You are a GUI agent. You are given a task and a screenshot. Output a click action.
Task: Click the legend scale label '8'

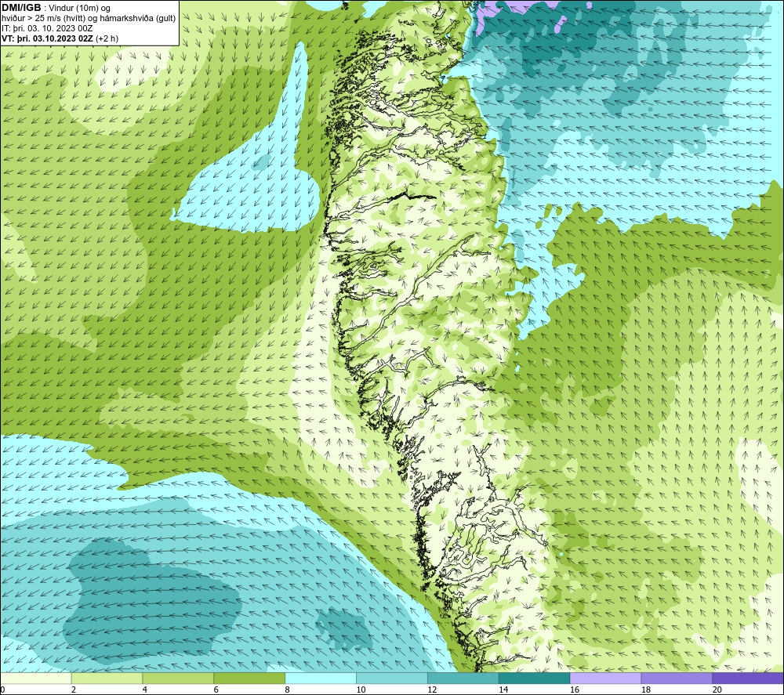point(288,690)
